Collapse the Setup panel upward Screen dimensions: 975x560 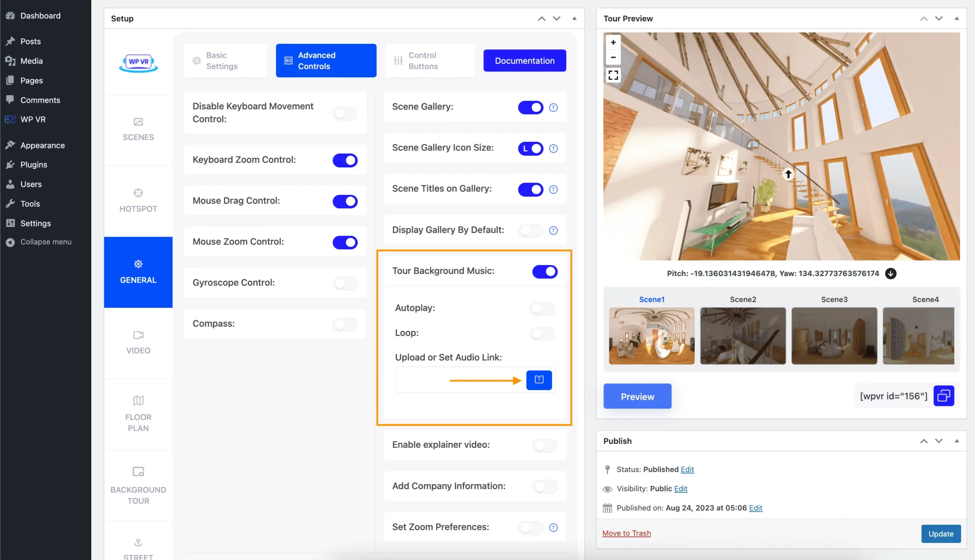coord(574,18)
